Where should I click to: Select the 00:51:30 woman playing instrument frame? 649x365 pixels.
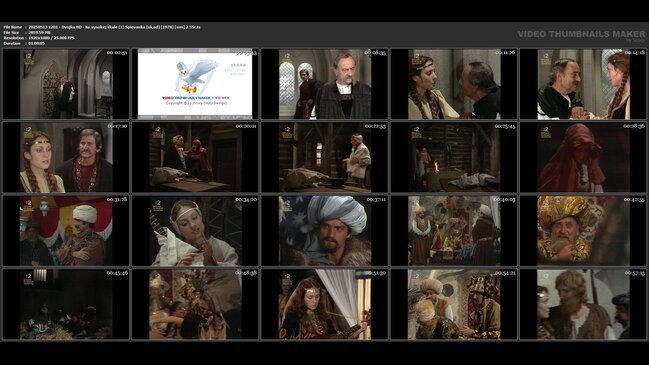click(324, 304)
